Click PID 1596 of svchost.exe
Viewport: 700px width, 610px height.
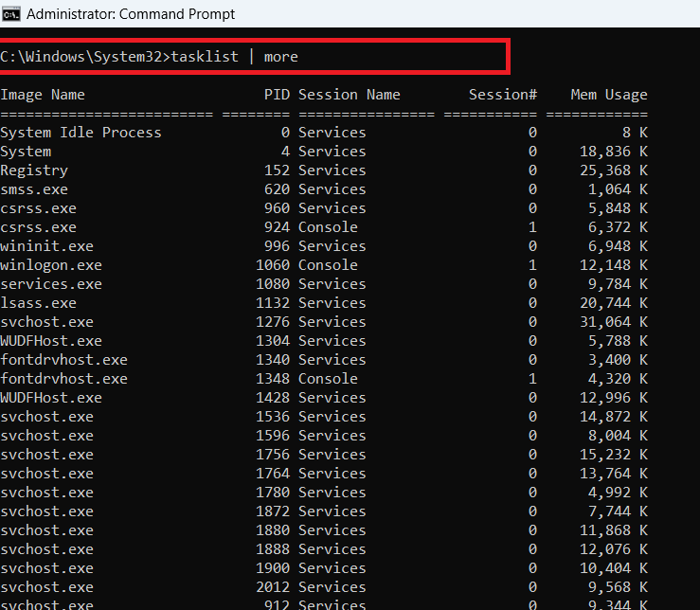[273, 436]
